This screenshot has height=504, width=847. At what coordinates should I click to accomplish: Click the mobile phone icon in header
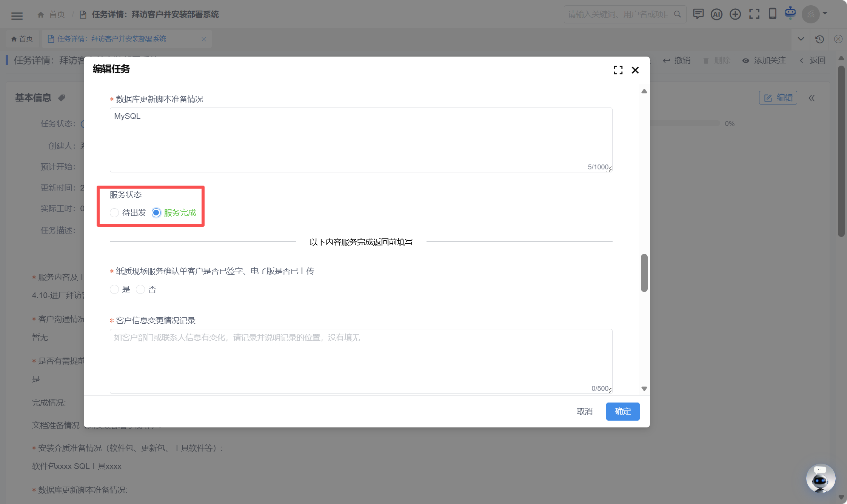(773, 14)
